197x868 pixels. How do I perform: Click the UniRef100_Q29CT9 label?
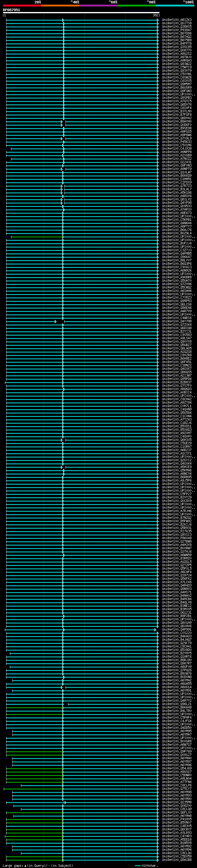click(x=177, y=643)
